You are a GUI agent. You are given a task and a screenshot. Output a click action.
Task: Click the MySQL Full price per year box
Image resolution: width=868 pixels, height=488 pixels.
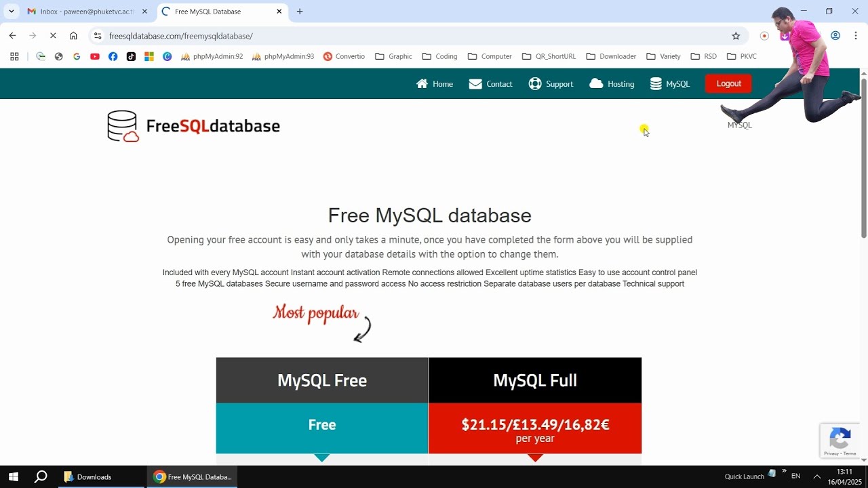point(535,428)
